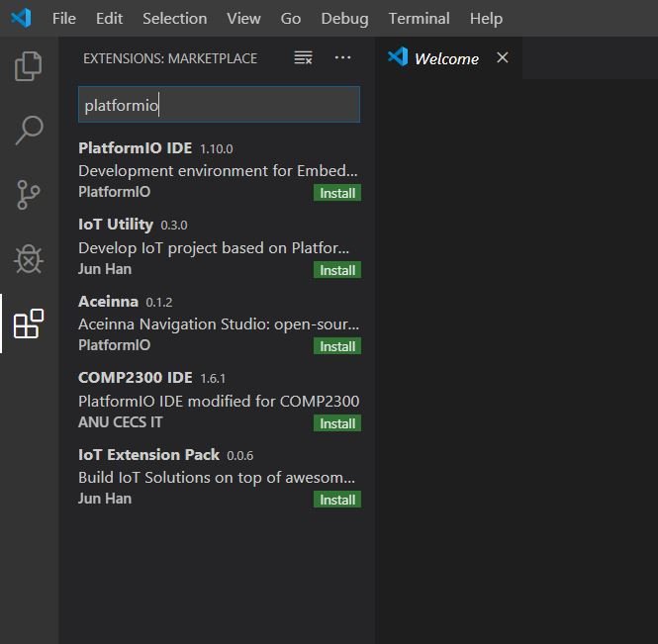Click 'EXTENSIONS: MARKETPLACE' panel header

170,58
